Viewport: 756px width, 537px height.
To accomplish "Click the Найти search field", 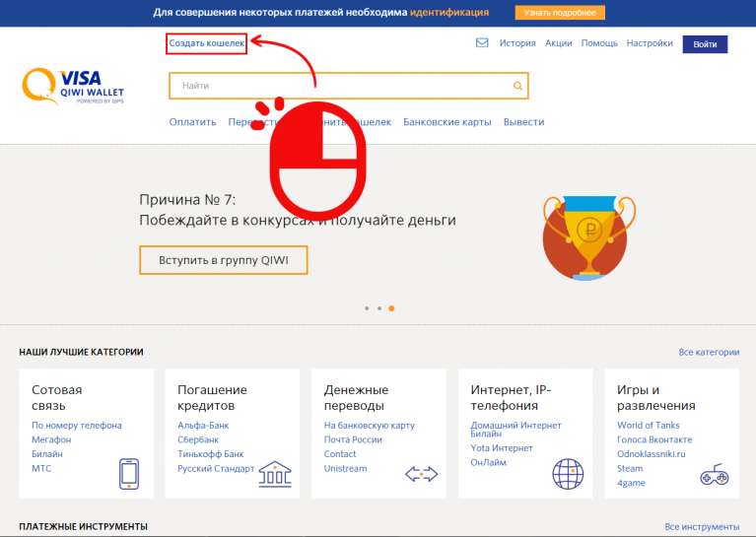I will pos(349,86).
